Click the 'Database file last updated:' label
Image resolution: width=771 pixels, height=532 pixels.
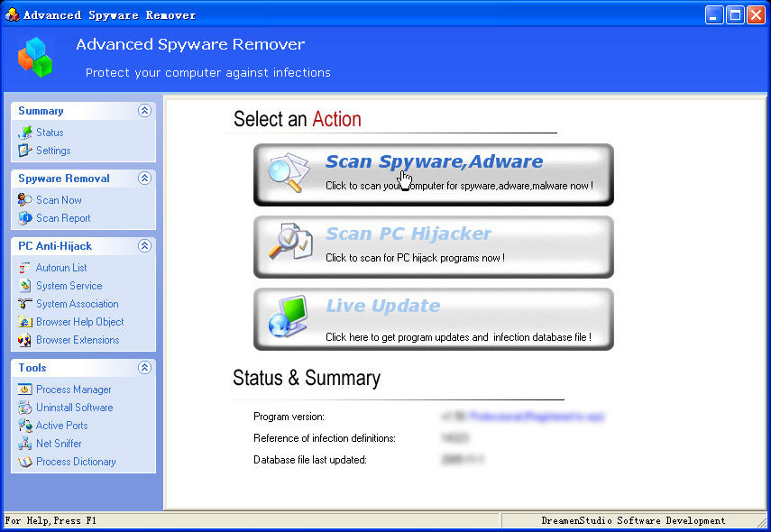tap(310, 460)
